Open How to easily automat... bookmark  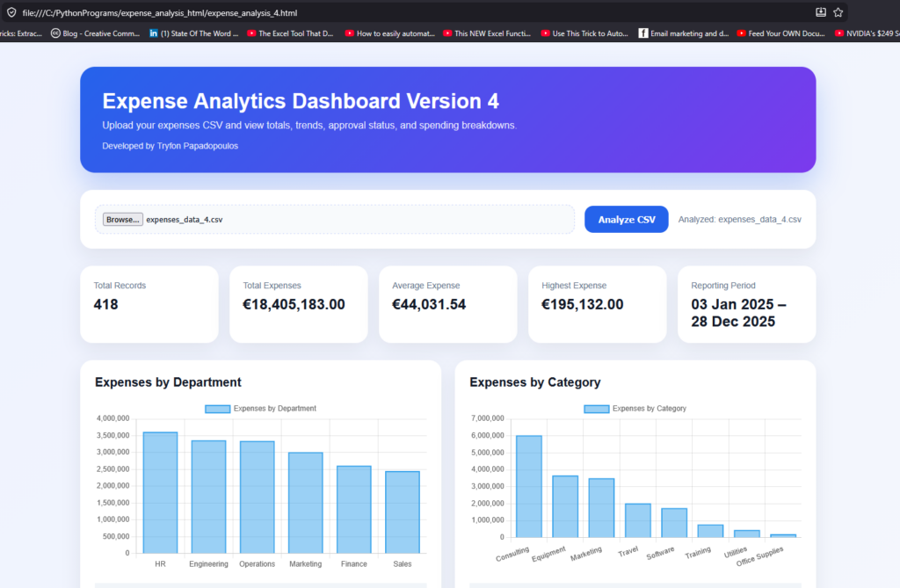coord(390,33)
